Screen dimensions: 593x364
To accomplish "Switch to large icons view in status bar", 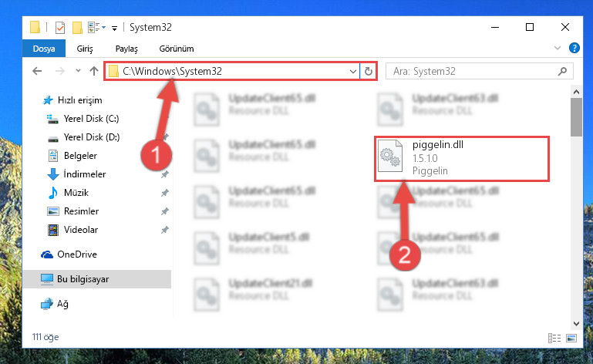I will point(571,338).
